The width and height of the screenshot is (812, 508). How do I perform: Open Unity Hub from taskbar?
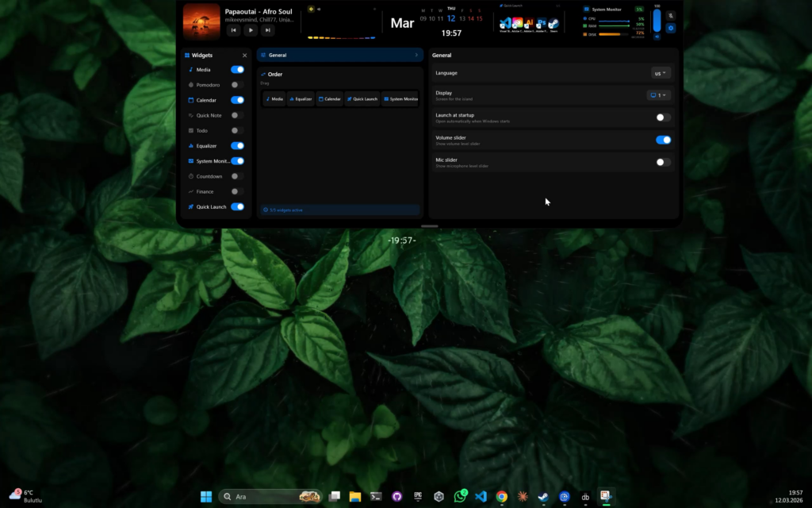(x=439, y=497)
